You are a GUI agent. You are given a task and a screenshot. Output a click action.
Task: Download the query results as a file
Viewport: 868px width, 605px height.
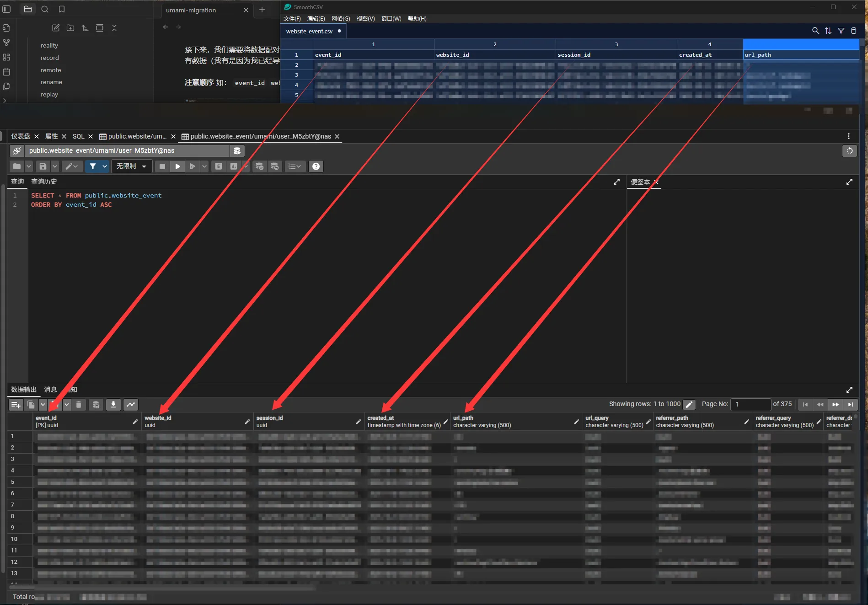tap(113, 405)
